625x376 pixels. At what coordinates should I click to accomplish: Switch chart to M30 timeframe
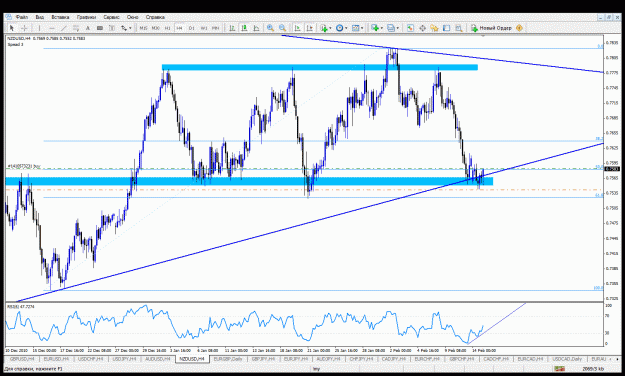tap(155, 28)
